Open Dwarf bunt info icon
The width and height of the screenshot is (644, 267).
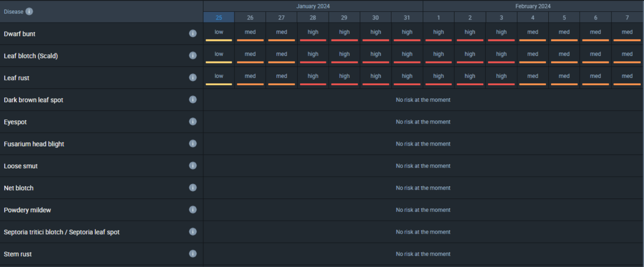(193, 34)
